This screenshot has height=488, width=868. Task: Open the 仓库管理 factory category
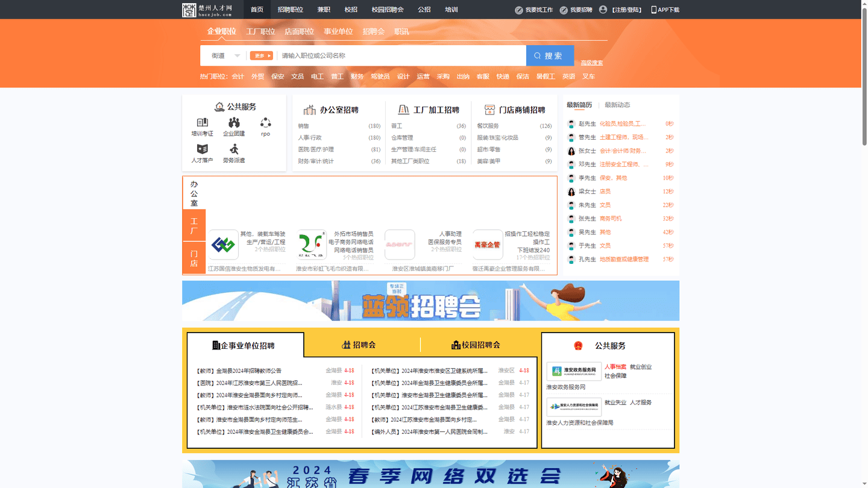[402, 138]
